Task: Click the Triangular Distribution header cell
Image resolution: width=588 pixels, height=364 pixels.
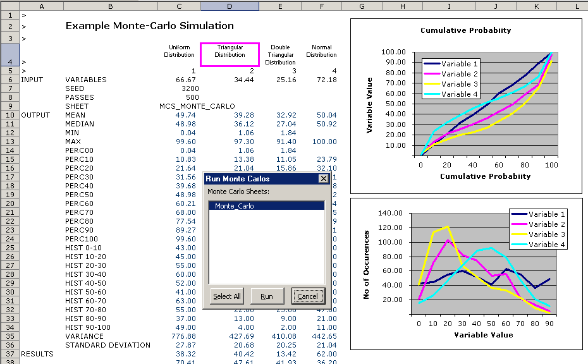Action: (230, 54)
